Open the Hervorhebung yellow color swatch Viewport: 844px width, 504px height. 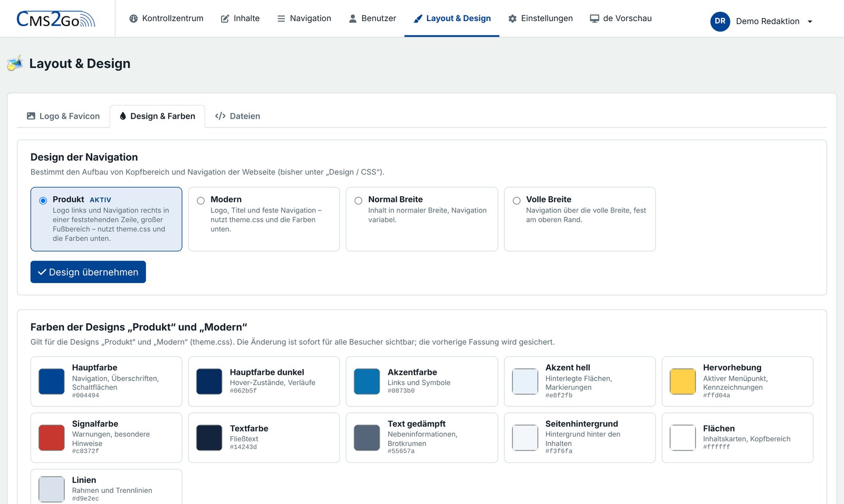click(x=683, y=382)
